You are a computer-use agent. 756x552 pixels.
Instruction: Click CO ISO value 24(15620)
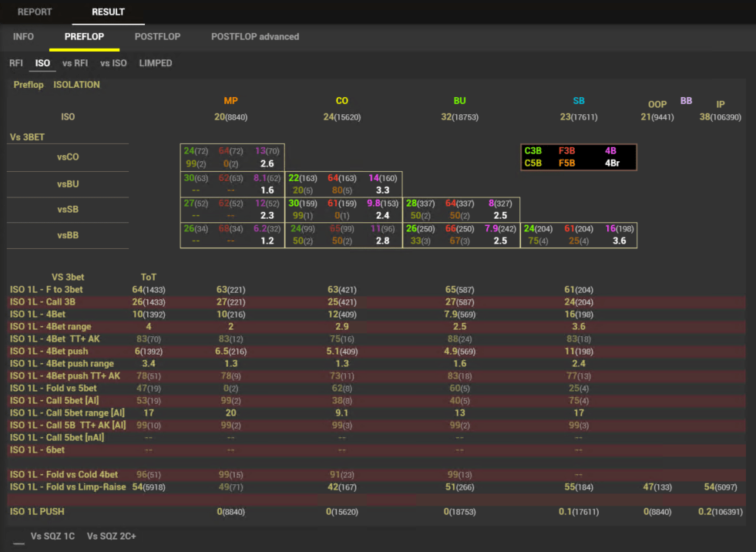[342, 116]
